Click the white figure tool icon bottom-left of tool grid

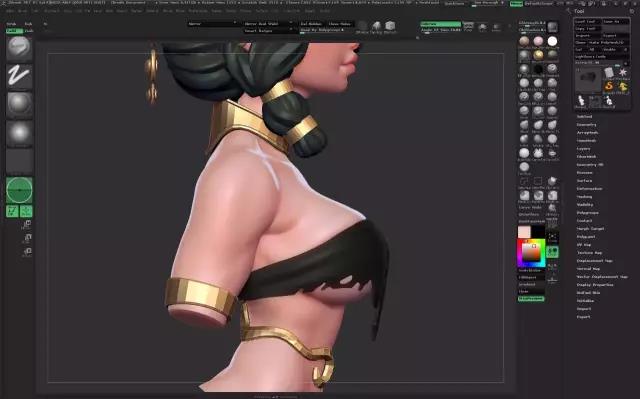pos(581,100)
